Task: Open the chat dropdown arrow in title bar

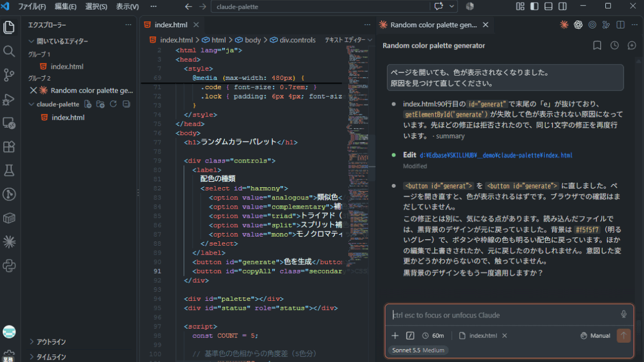Action: click(452, 6)
